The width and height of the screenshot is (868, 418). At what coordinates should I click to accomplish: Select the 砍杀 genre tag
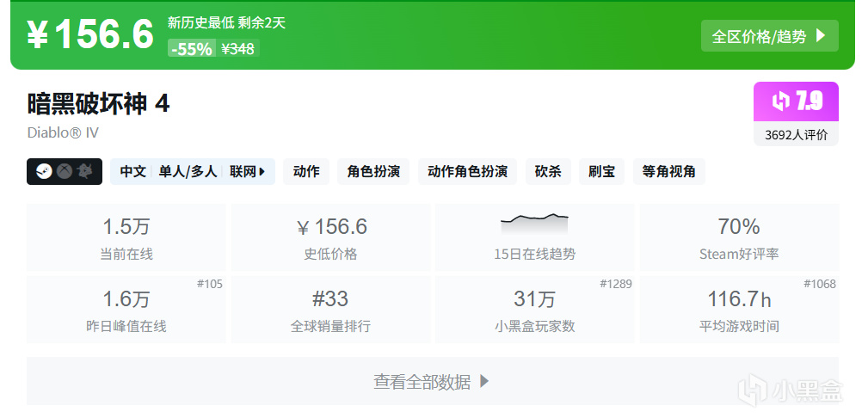[x=548, y=172]
